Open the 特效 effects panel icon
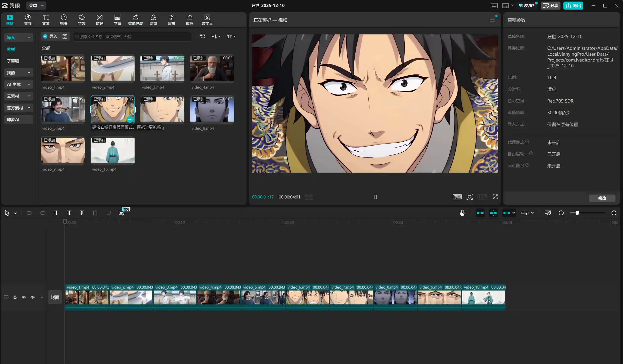623x364 pixels. [x=82, y=20]
